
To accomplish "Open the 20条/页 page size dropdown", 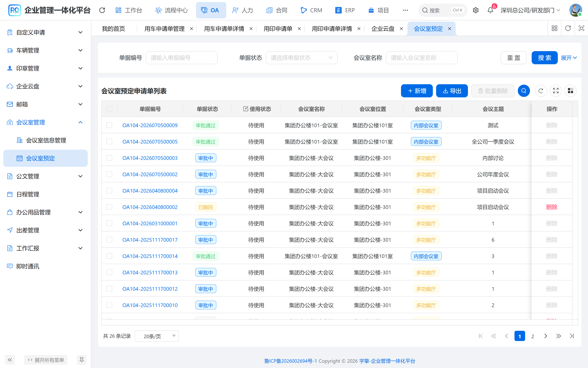I will tap(157, 336).
